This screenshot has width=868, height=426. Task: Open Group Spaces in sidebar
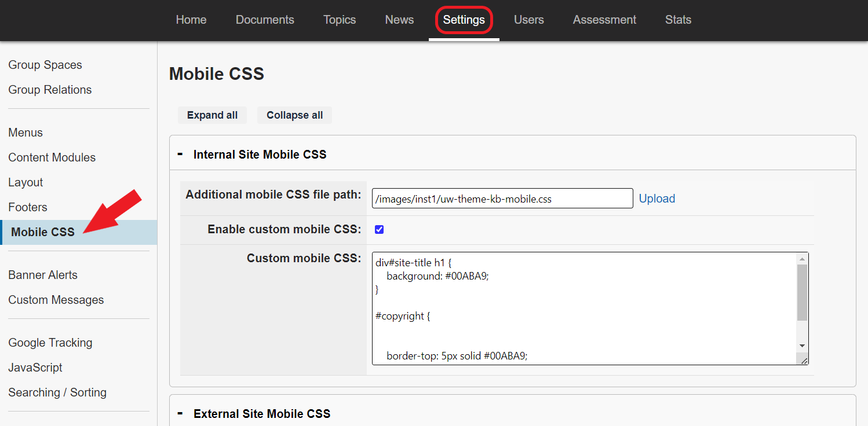(45, 65)
